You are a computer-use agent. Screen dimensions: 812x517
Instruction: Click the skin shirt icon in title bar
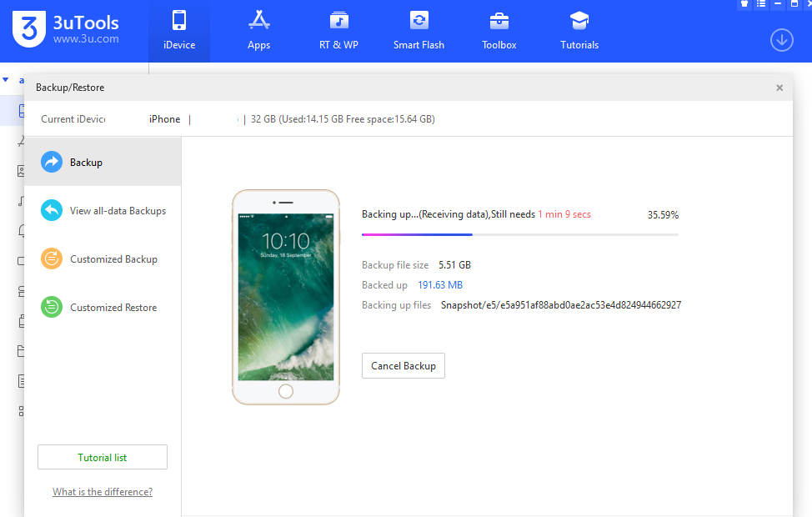point(744,3)
